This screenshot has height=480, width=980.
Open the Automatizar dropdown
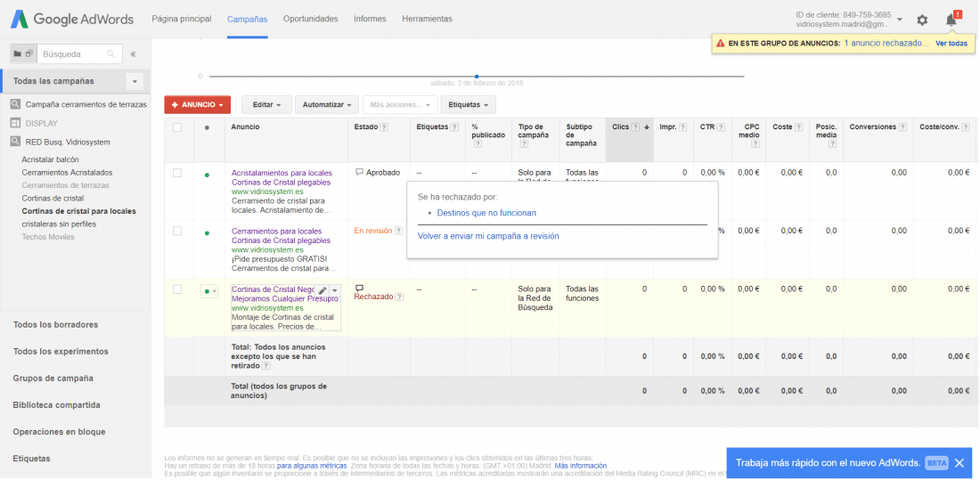pos(327,104)
